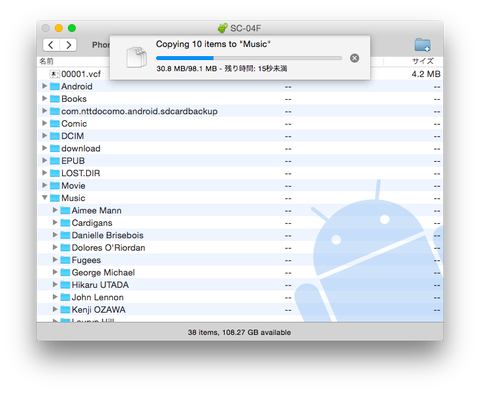
Task: Click the com.nttdocomo.android.sdcardbackup folder icon
Action: tap(55, 111)
